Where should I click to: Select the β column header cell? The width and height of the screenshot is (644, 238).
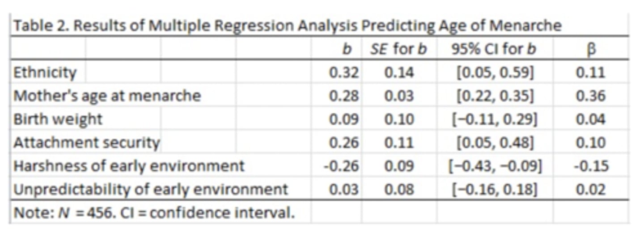click(590, 49)
